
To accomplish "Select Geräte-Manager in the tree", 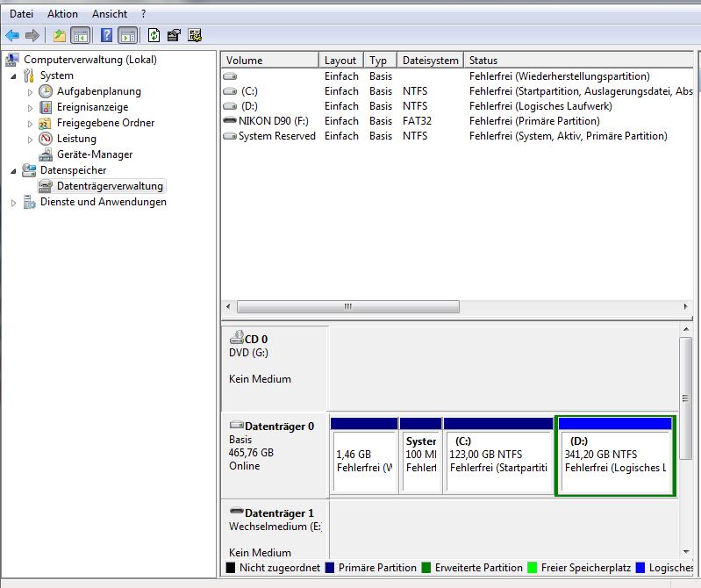I will click(95, 154).
